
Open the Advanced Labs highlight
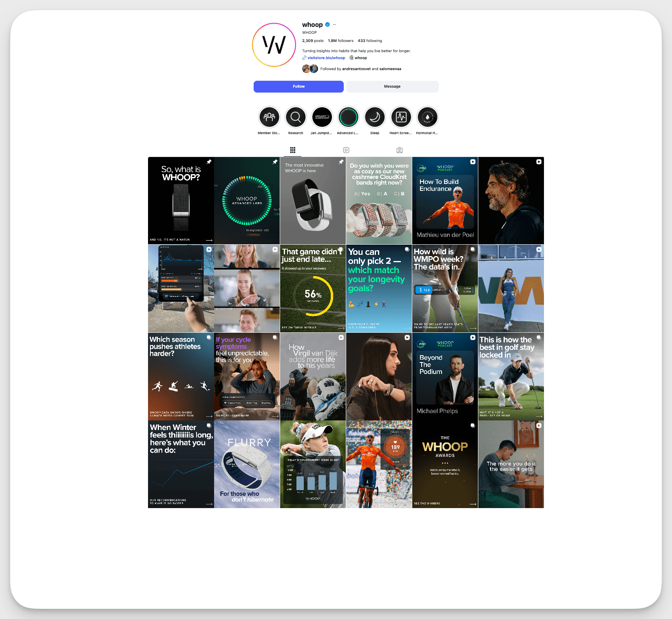point(348,117)
